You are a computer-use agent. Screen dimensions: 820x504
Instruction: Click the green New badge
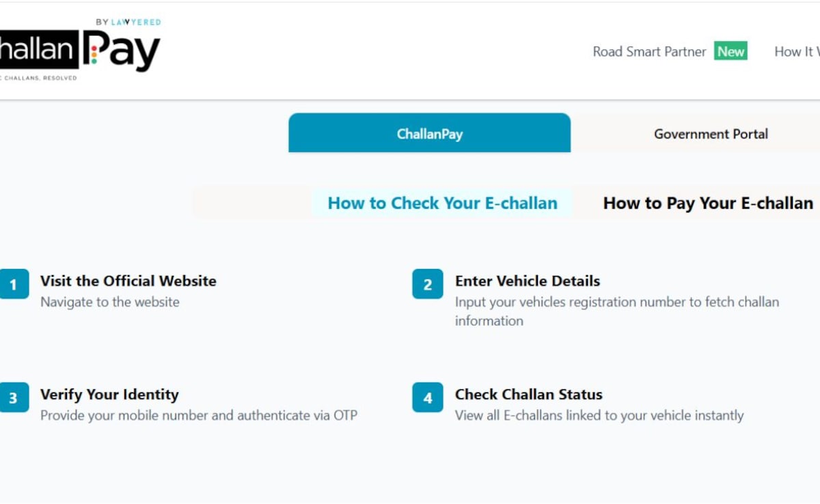730,51
